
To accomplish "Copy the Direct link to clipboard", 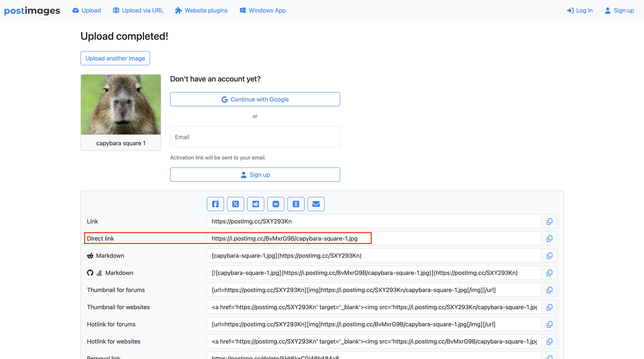I will (x=549, y=239).
